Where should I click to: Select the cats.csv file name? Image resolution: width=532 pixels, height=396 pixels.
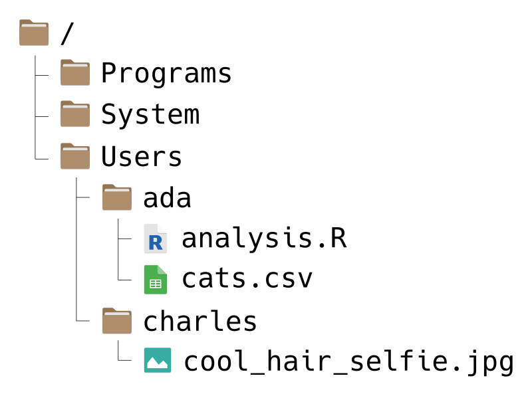tap(247, 279)
